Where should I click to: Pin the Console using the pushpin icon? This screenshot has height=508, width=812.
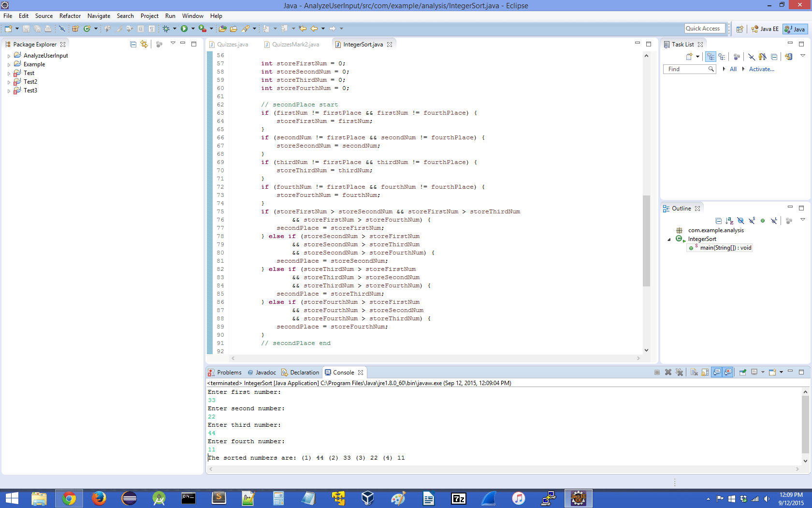(742, 372)
